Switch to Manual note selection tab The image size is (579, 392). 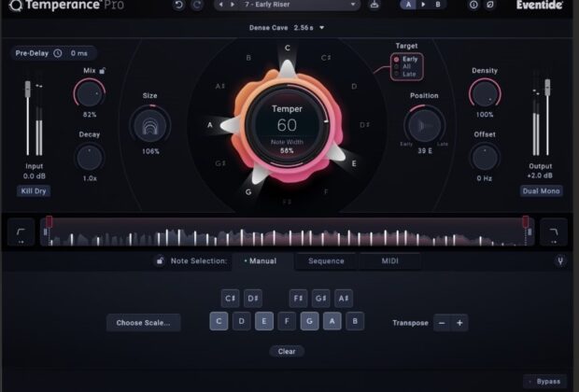pyautogui.click(x=263, y=261)
